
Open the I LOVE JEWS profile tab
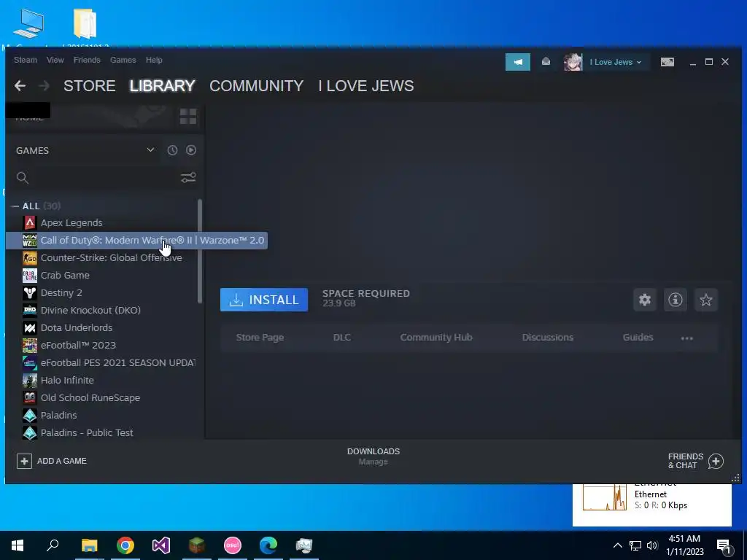click(x=366, y=86)
